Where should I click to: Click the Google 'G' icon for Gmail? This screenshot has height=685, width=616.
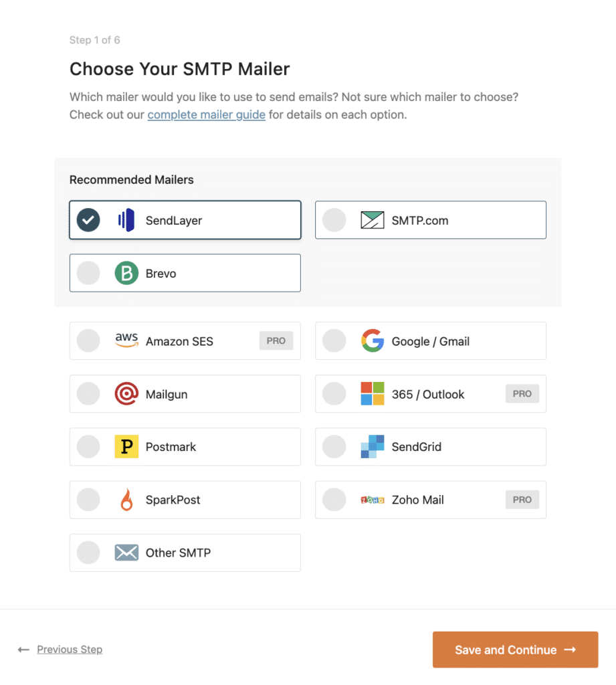pos(372,340)
